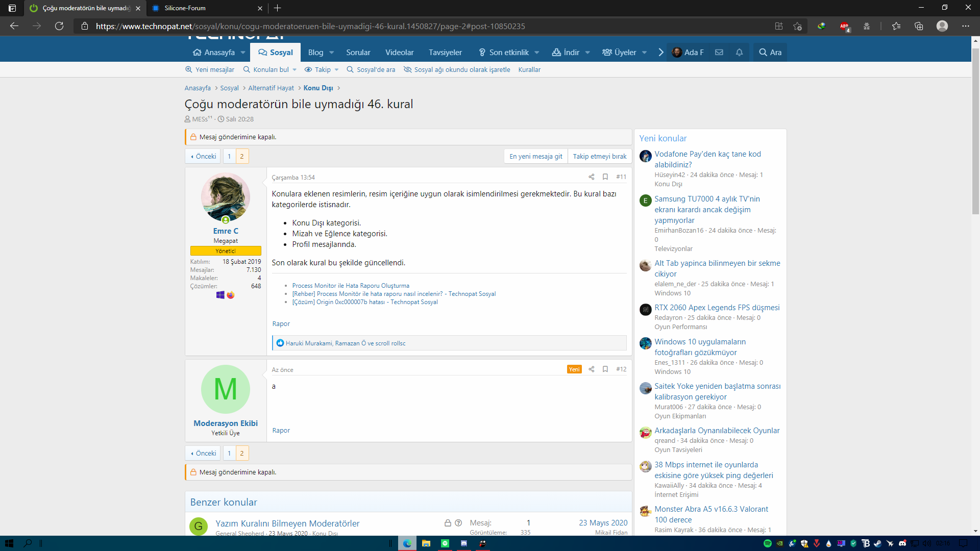Open taskbar search magnifier icon

coord(28,543)
